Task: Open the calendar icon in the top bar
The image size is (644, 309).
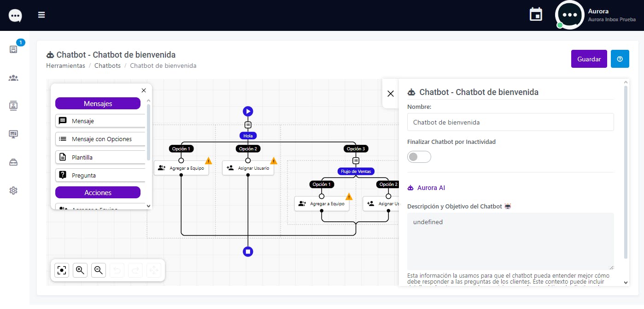Action: [x=536, y=15]
